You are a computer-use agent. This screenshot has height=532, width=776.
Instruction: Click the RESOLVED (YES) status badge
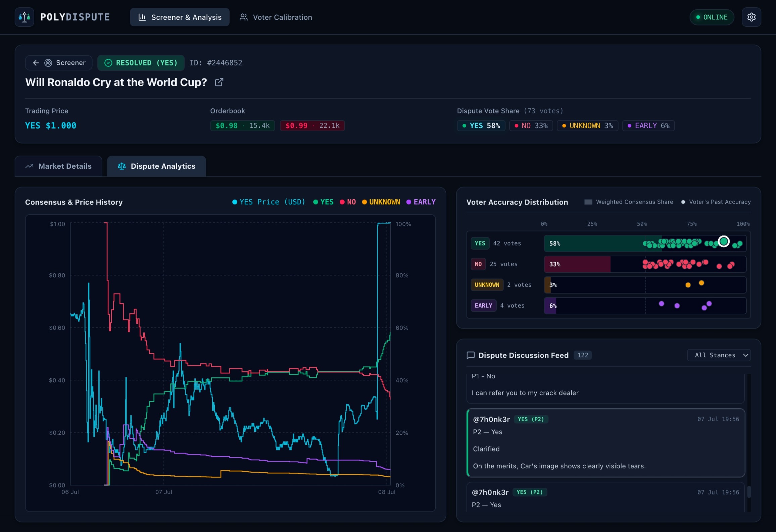coord(141,63)
